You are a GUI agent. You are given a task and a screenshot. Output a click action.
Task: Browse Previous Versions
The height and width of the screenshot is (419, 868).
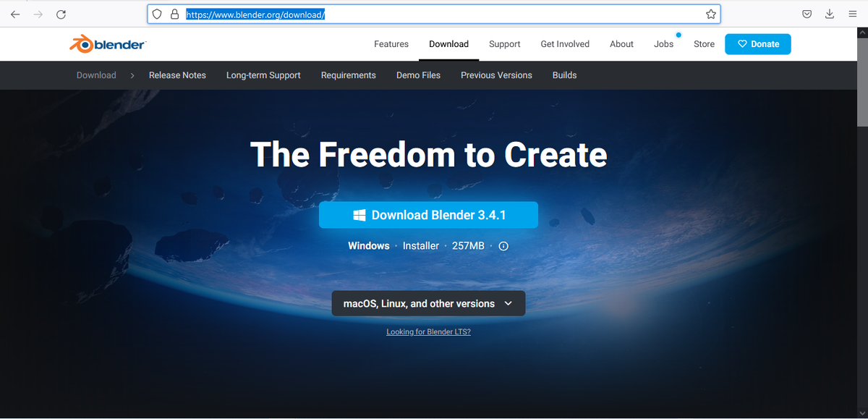[x=496, y=75]
